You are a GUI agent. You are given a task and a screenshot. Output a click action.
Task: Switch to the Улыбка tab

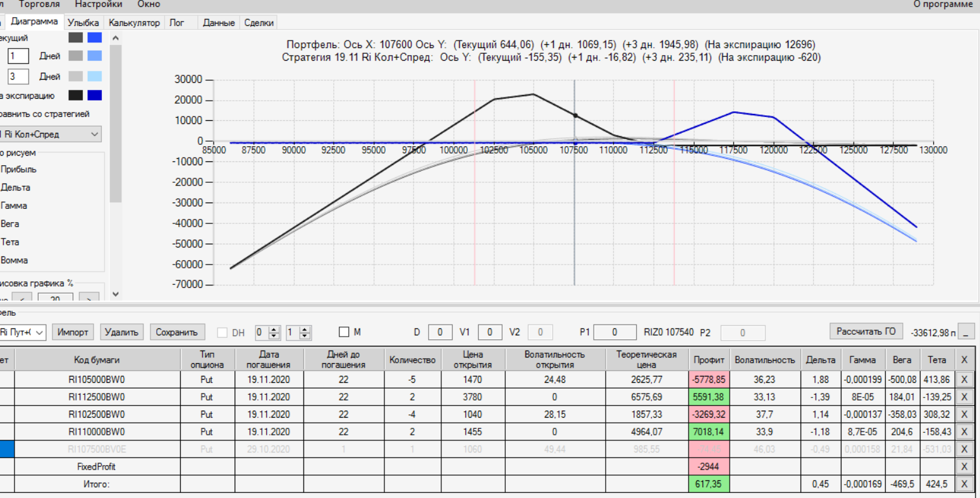coord(83,23)
